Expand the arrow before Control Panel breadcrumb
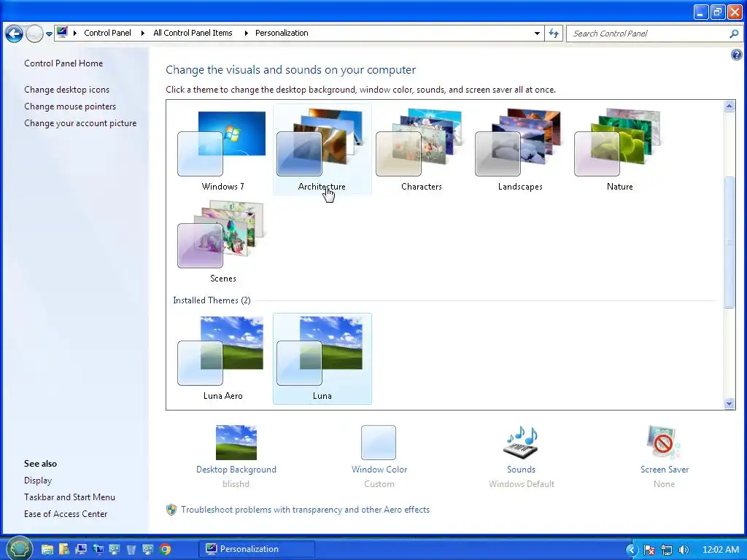Screen dimensions: 747x560 click(x=75, y=34)
